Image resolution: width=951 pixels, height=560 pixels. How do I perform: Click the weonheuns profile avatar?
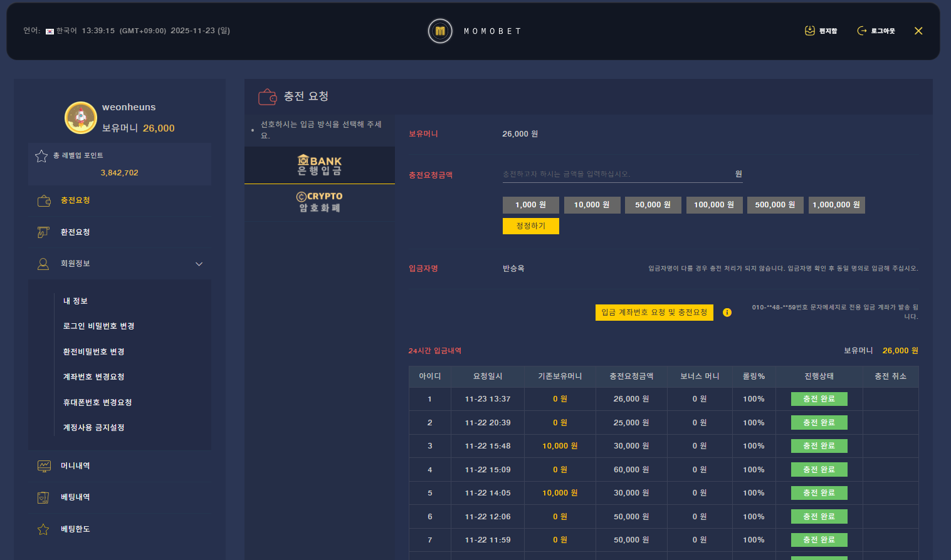point(81,118)
